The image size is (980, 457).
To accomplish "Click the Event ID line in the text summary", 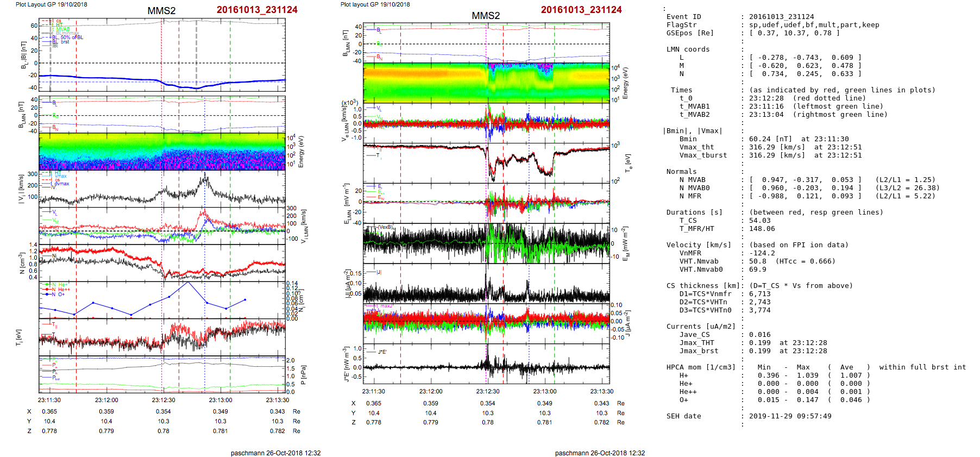I will [683, 17].
